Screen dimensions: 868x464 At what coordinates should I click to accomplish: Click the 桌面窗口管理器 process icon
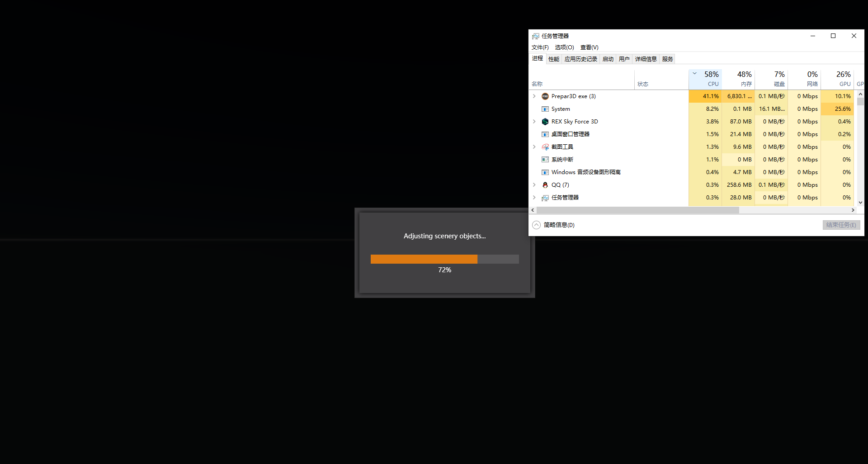pos(545,134)
